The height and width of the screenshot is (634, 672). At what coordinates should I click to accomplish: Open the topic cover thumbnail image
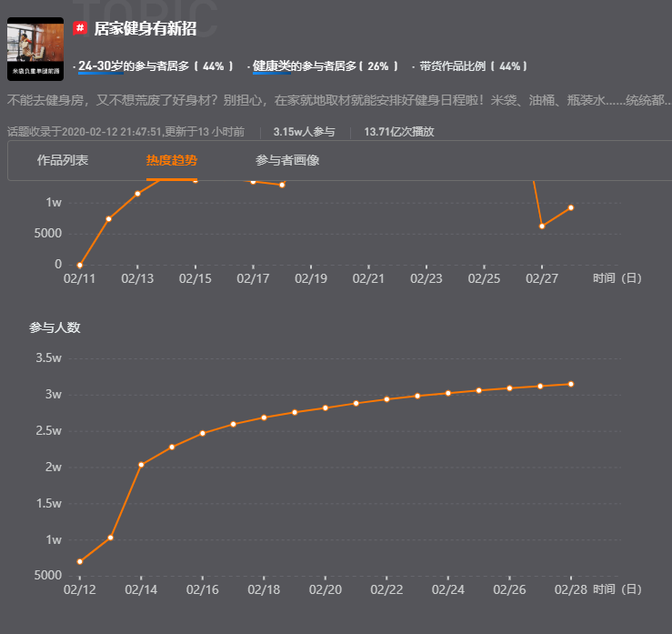click(x=35, y=49)
